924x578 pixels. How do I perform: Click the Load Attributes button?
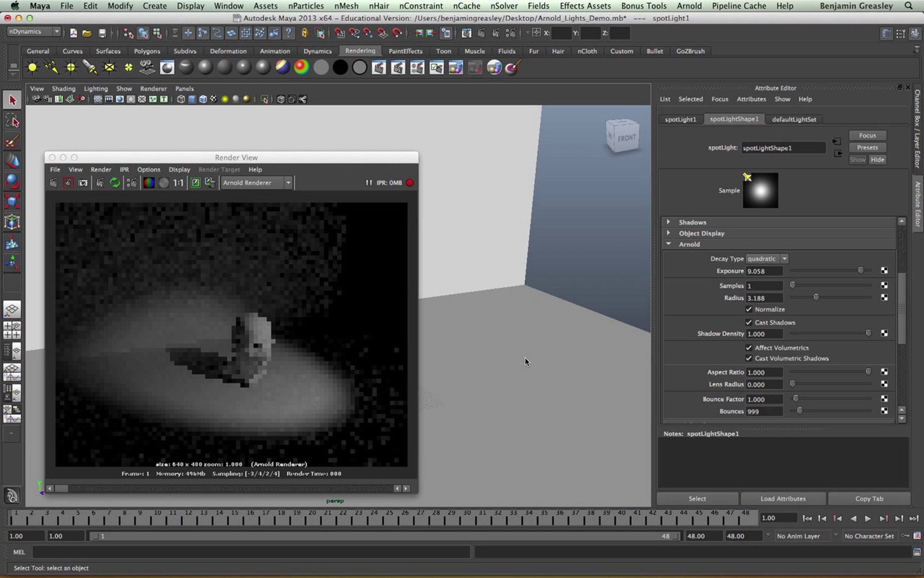(783, 499)
